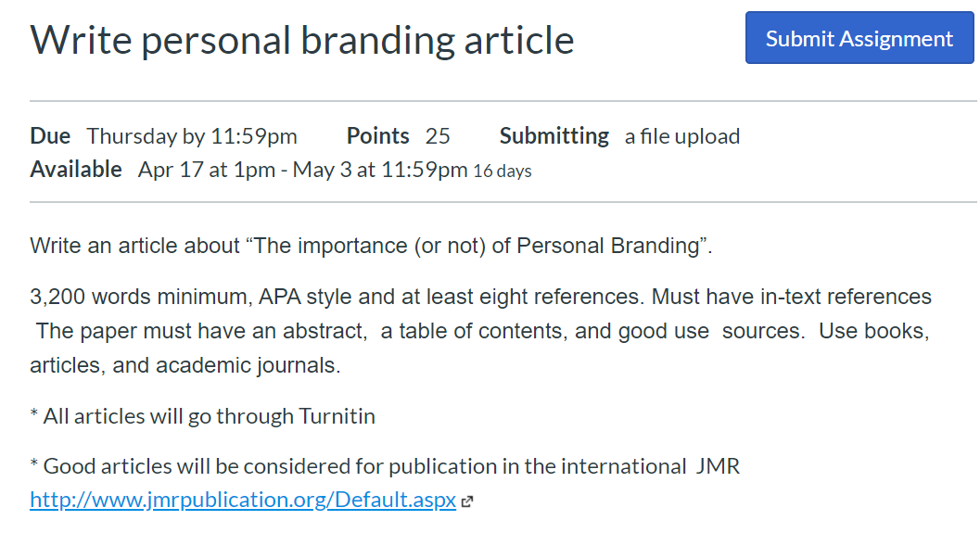Screen dimensions: 980x533
Task: Click the 'Must have in-text references' sentence
Action: (x=791, y=297)
